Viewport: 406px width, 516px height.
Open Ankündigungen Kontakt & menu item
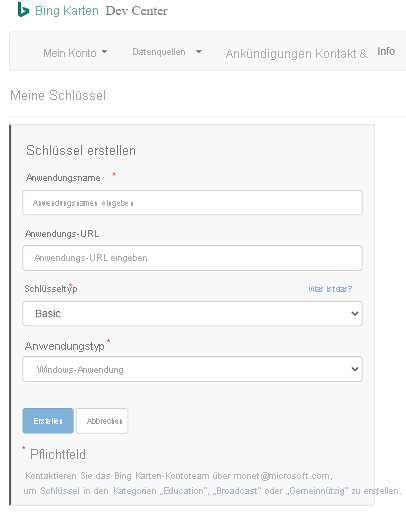(296, 53)
